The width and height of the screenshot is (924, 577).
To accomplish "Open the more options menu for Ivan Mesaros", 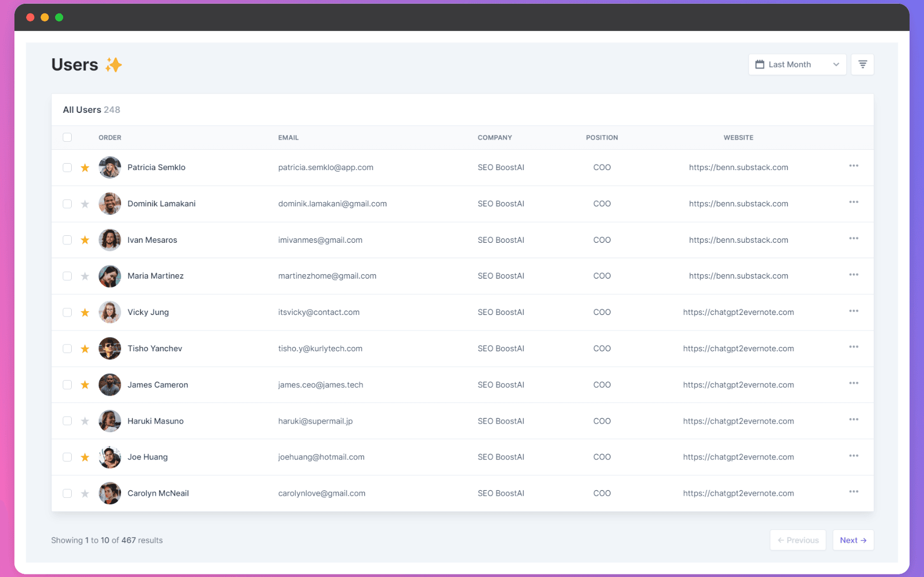I will [x=853, y=239].
